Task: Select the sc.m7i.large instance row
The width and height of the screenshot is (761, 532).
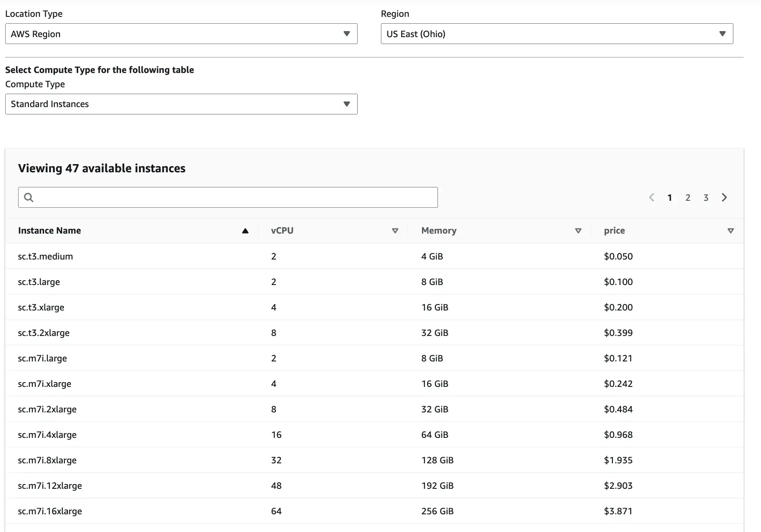Action: [x=42, y=358]
